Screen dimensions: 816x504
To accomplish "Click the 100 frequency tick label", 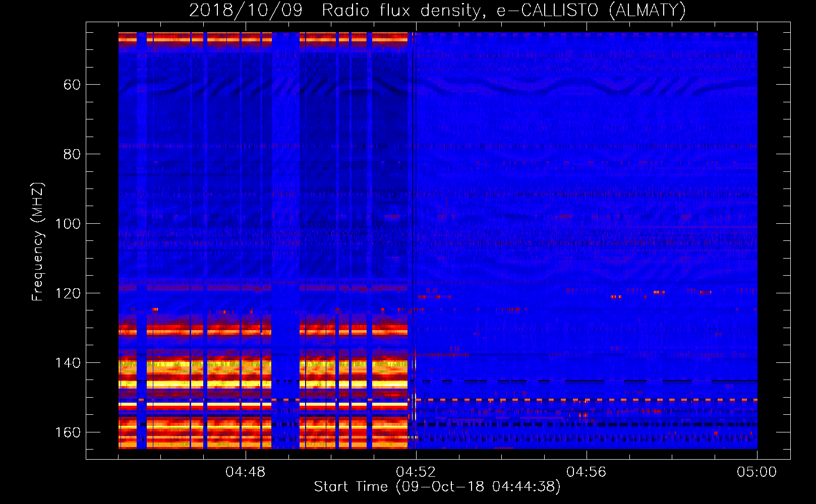I will (68, 224).
